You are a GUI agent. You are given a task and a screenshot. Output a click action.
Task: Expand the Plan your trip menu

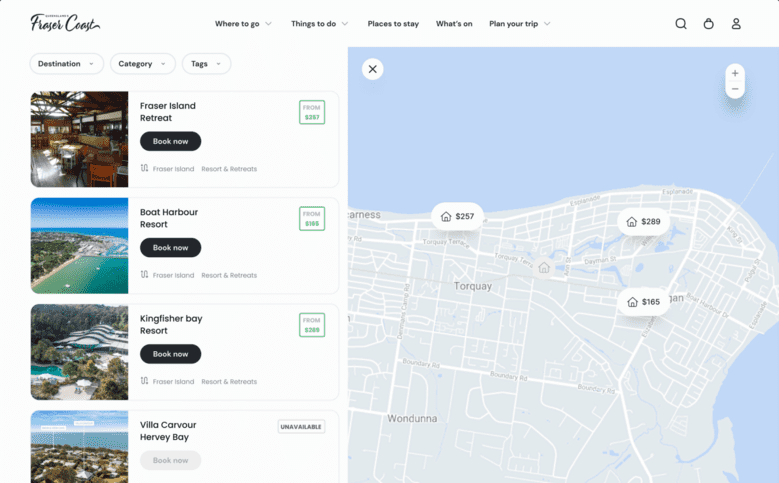520,23
